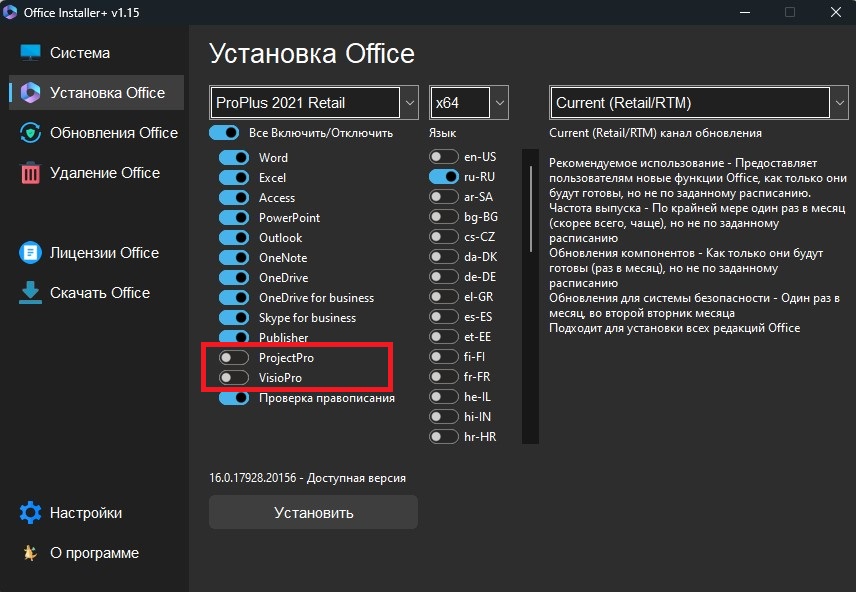The image size is (856, 592).
Task: Enable the et-EE language toggle
Action: coord(443,336)
